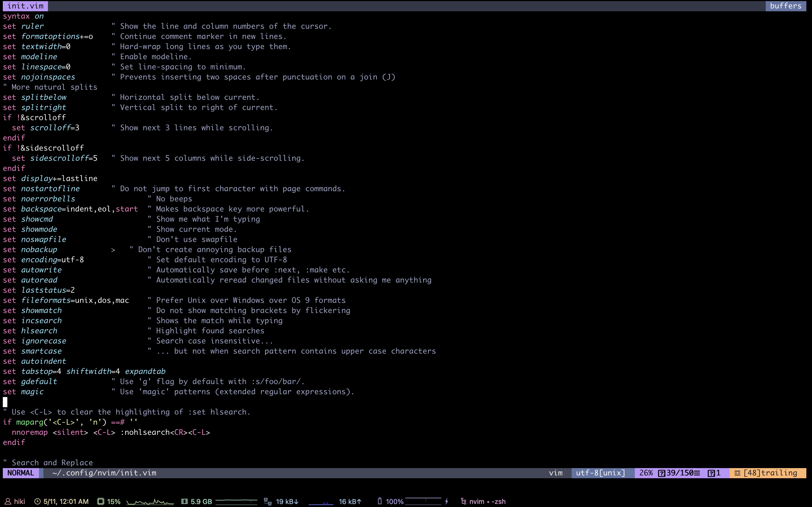Select the init.vim buffer tab
The image size is (812, 507).
click(x=25, y=6)
